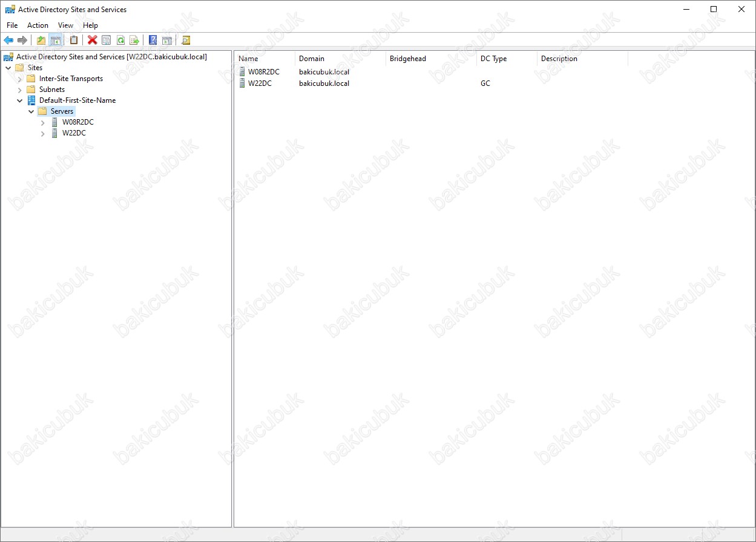This screenshot has height=542, width=756.
Task: Click W22DC server icon in the list pane
Action: 242,83
